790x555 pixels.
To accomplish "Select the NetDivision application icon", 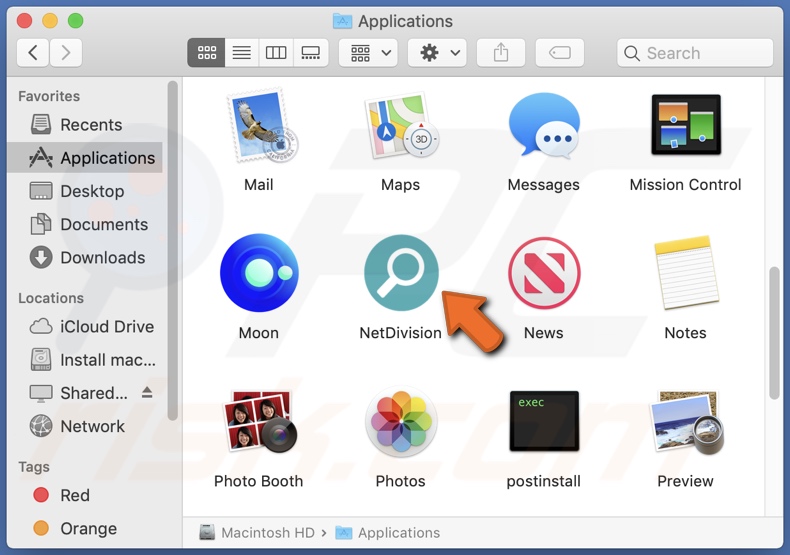I will [401, 272].
